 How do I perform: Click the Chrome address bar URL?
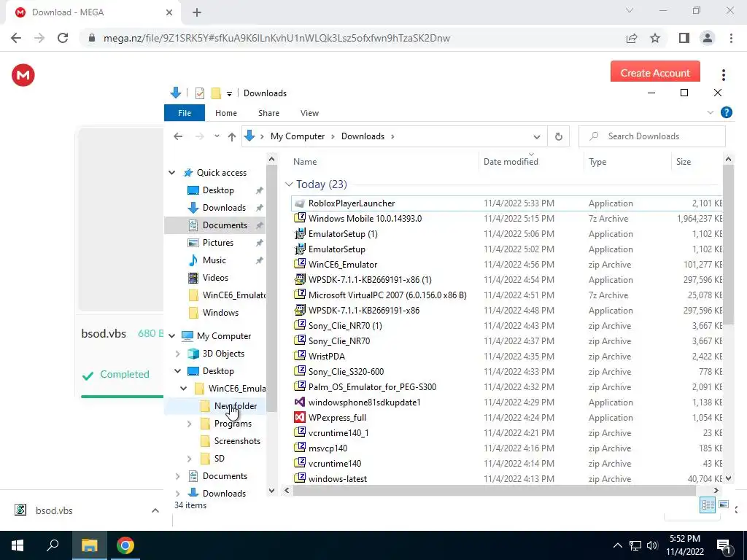[x=276, y=38]
